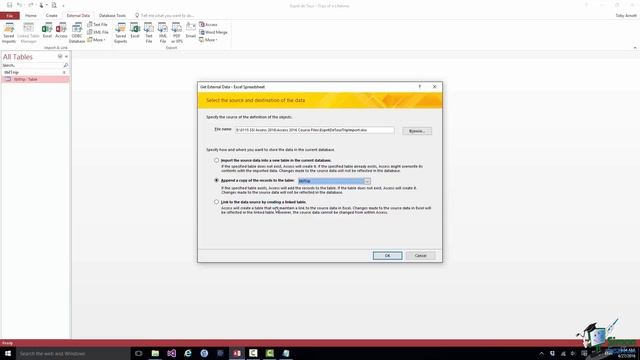This screenshot has width=640, height=360.
Task: Switch to the External Data tab
Action: [78, 16]
